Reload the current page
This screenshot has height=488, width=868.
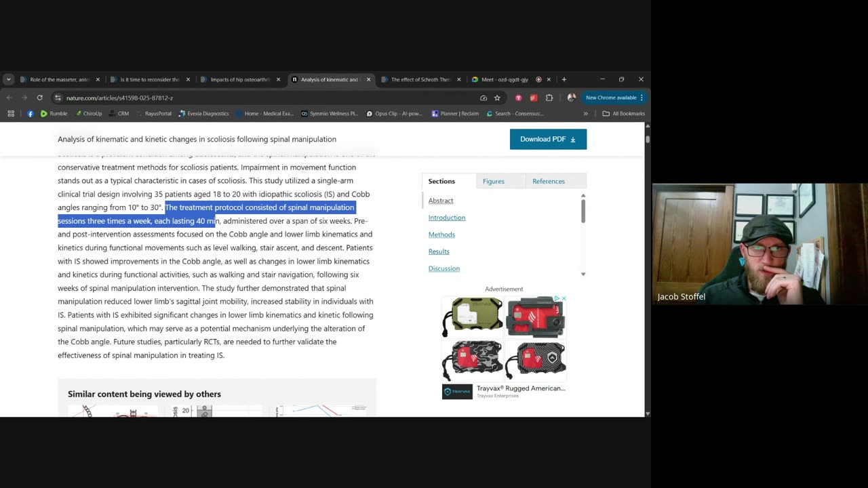point(40,98)
